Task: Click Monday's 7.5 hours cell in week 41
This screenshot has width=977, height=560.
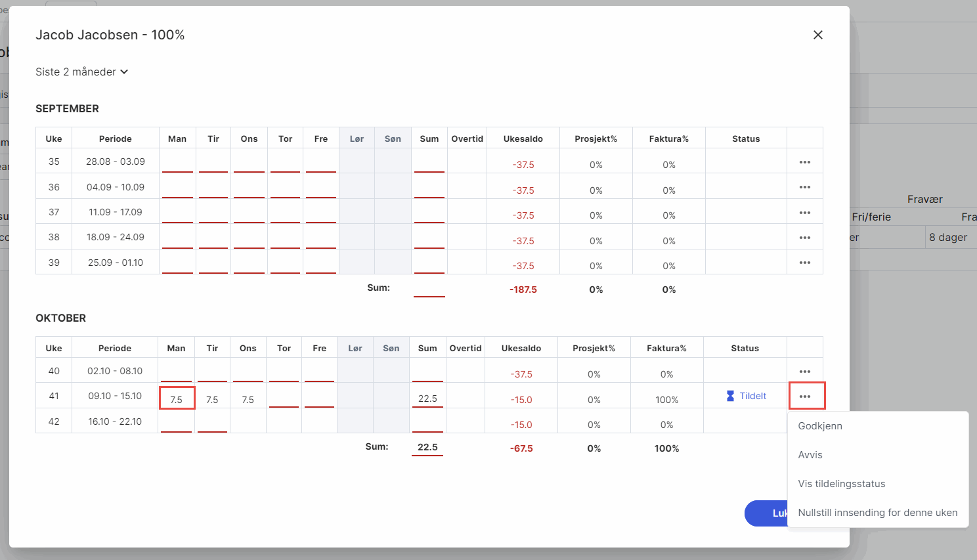Action: (177, 398)
